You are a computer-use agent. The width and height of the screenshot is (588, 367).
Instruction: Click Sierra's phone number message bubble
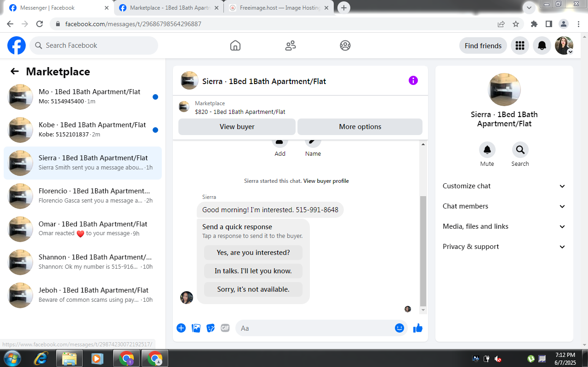click(270, 210)
